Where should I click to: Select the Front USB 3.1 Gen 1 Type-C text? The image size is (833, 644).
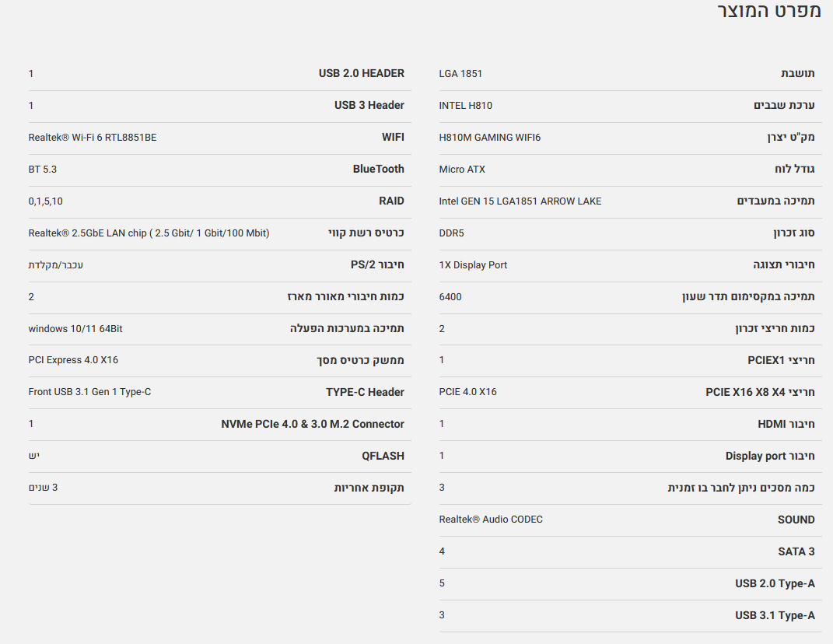(x=89, y=392)
